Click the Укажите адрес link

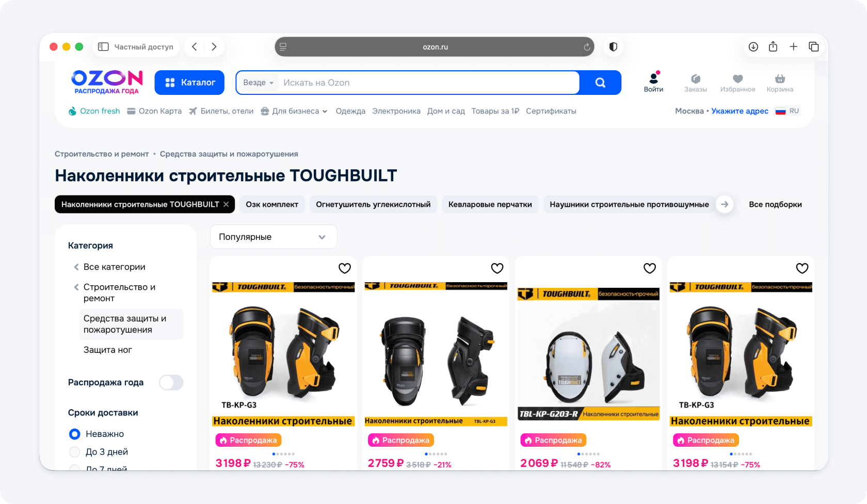tap(740, 111)
